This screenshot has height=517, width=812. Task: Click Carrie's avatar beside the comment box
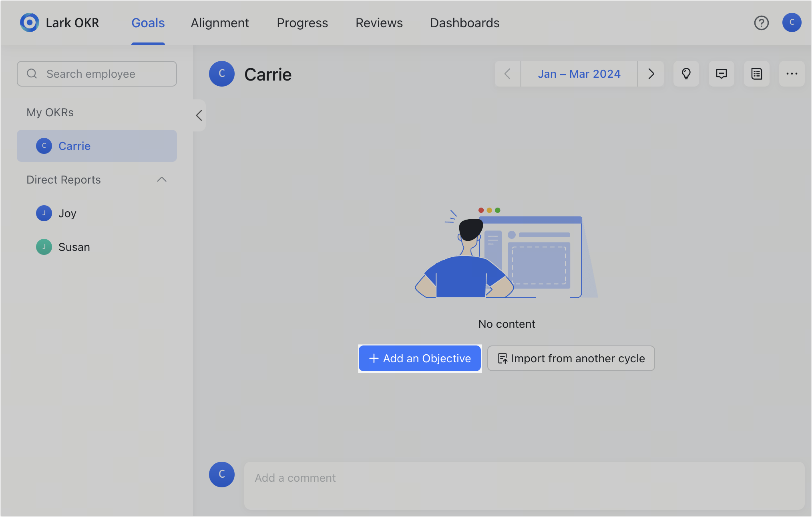(x=221, y=474)
